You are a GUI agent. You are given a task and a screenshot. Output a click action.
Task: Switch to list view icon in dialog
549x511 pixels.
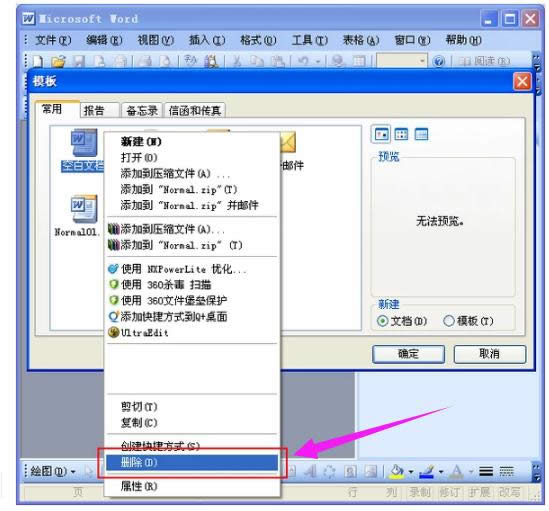(401, 134)
